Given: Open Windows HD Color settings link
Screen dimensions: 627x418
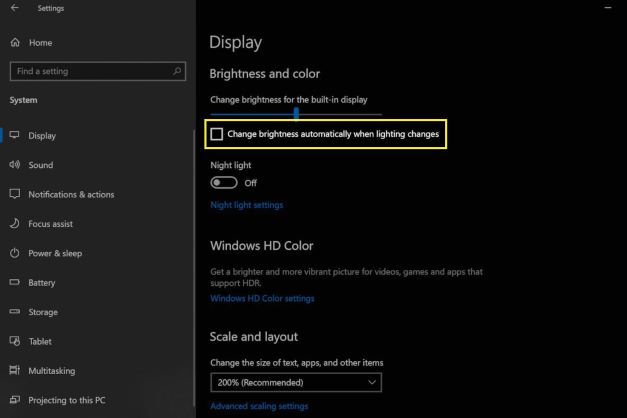Looking at the screenshot, I should pyautogui.click(x=262, y=298).
